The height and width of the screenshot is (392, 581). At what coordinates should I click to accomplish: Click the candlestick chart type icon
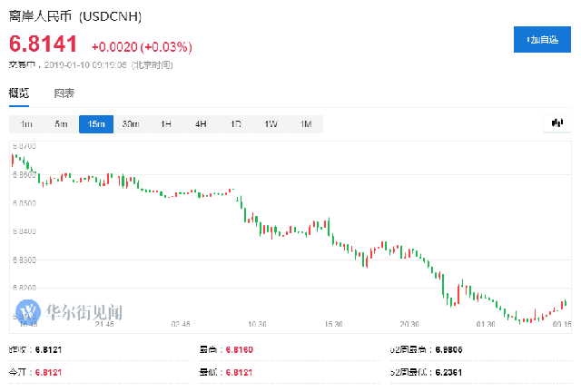tap(556, 123)
